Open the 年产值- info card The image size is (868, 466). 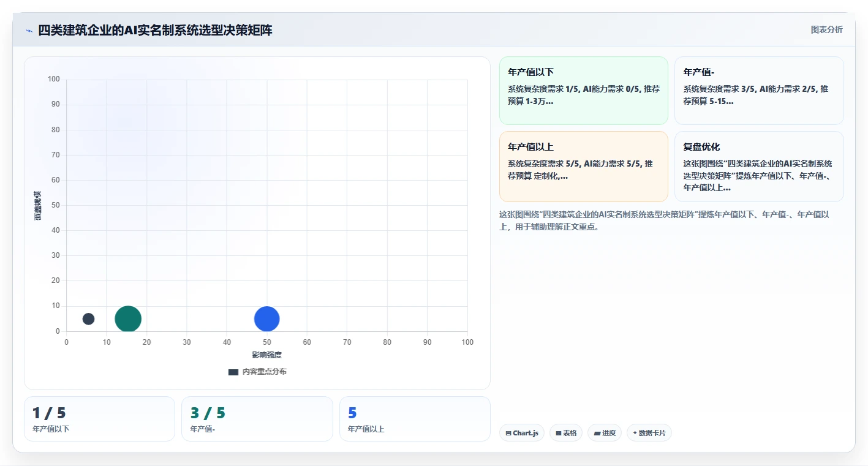759,91
